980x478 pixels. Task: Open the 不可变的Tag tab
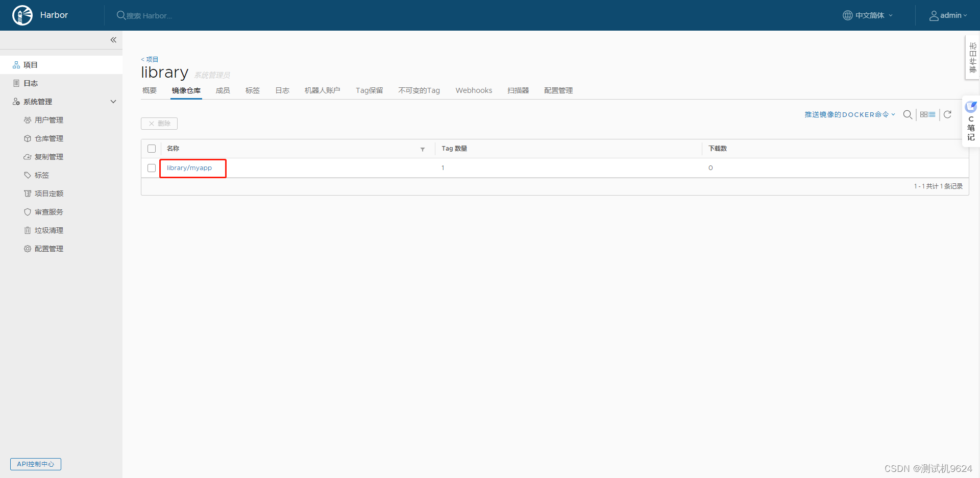coord(419,90)
